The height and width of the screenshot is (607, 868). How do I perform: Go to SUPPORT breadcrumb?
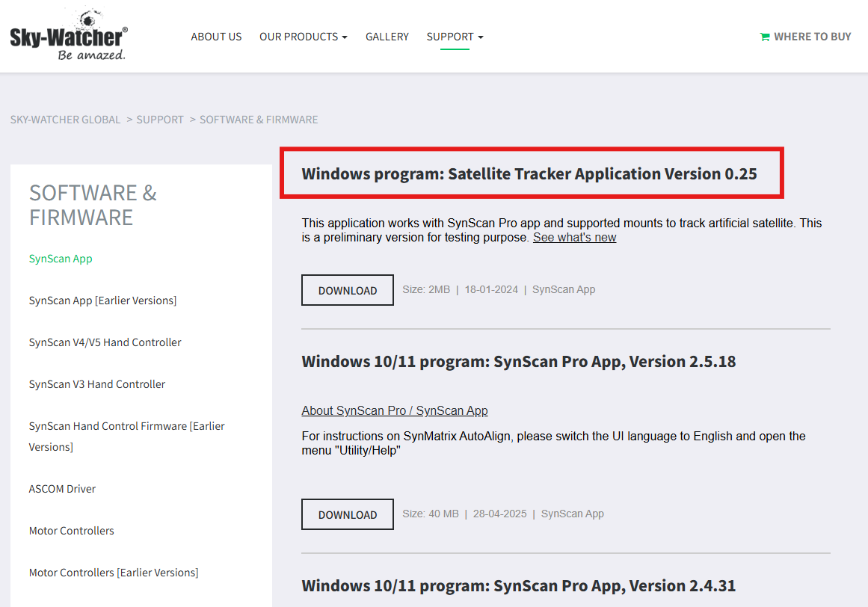pyautogui.click(x=160, y=120)
